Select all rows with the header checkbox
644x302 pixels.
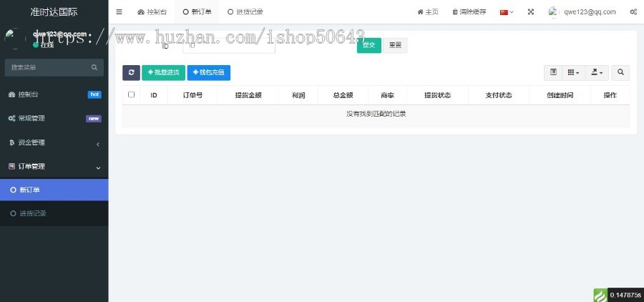pyautogui.click(x=132, y=94)
